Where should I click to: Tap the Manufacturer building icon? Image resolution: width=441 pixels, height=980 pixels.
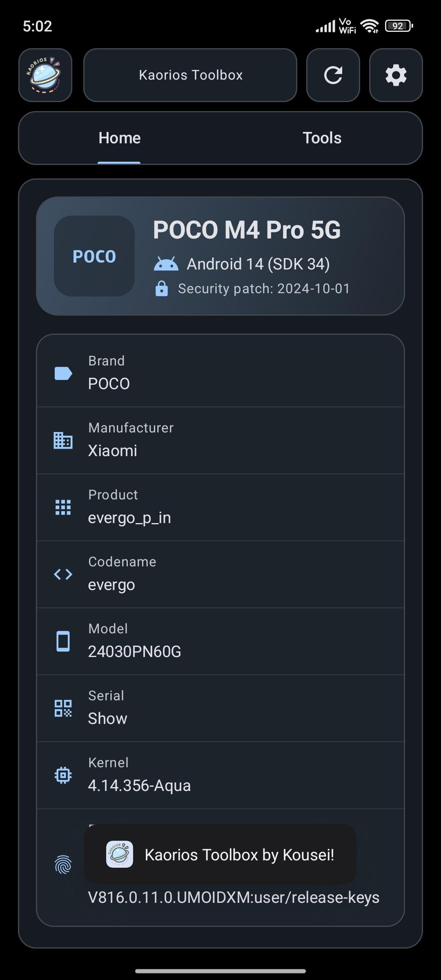63,440
